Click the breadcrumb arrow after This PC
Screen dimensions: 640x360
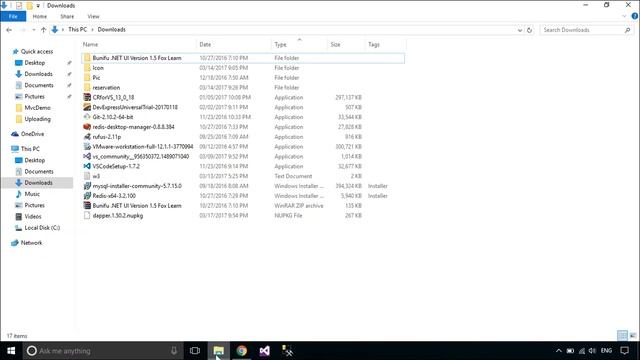click(93, 30)
